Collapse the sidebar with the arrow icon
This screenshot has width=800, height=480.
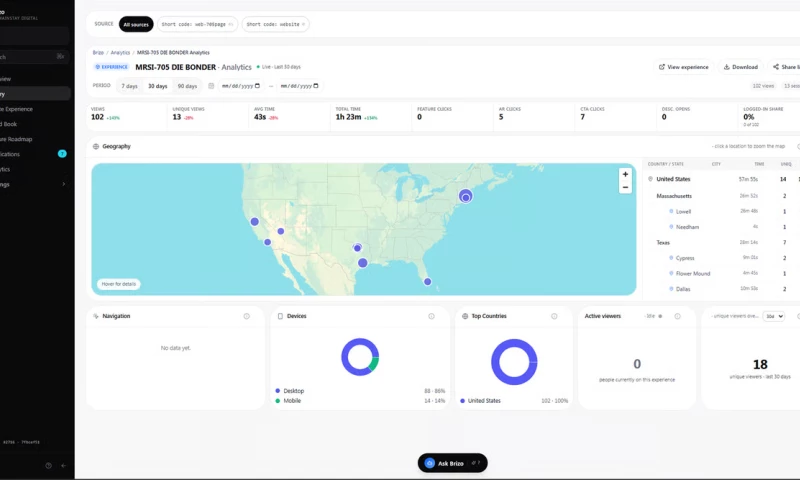pyautogui.click(x=63, y=465)
